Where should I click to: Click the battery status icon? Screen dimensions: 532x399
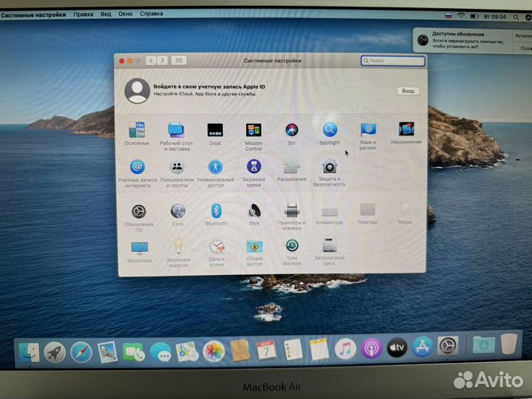tap(474, 16)
